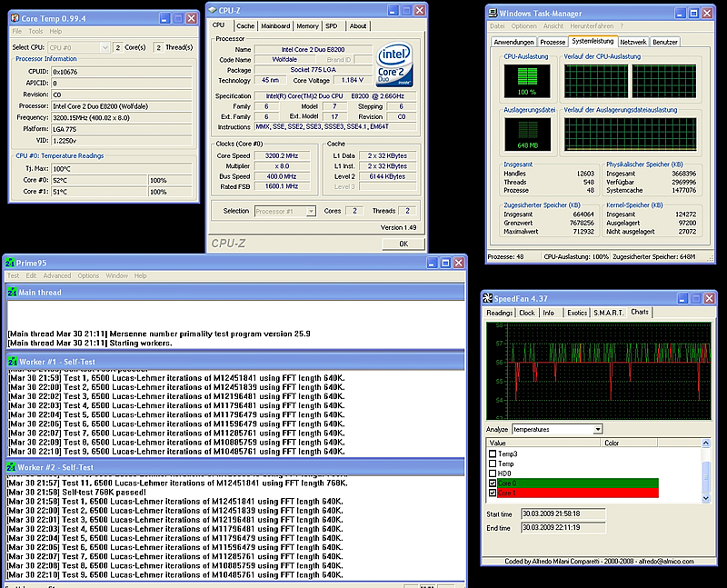This screenshot has width=727, height=588.
Task: Open the Cache tab in CPU-Z
Action: (245, 26)
